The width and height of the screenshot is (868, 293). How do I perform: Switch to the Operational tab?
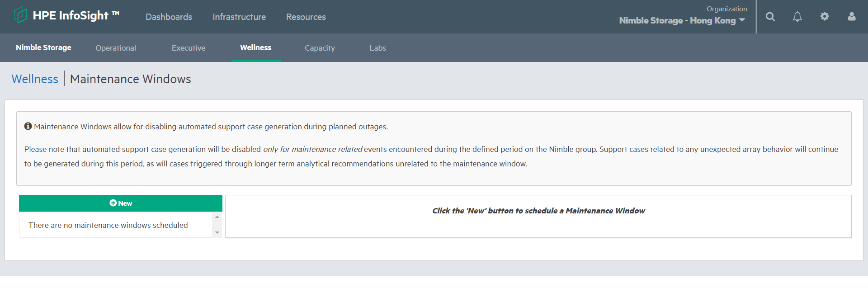point(116,48)
